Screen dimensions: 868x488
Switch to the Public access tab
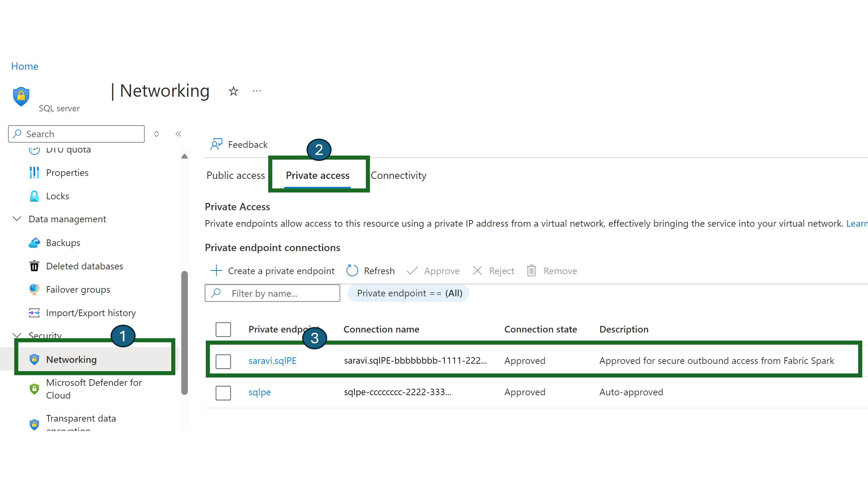click(235, 175)
